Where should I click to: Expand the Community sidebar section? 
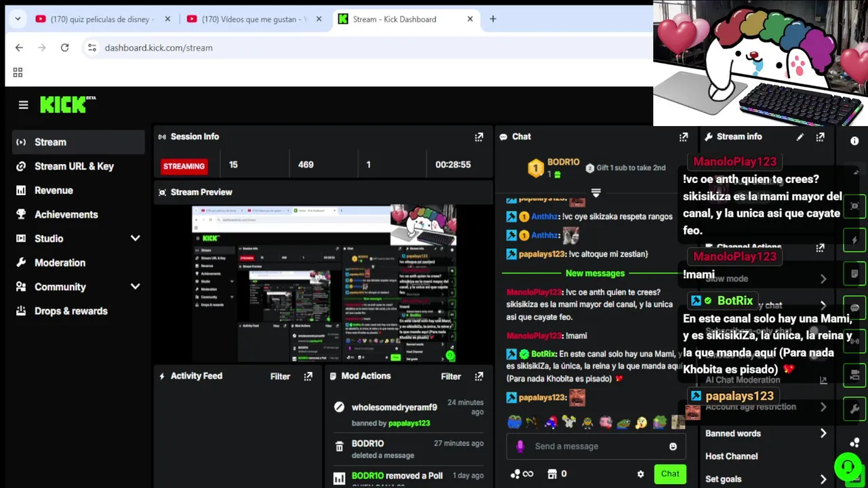(135, 287)
